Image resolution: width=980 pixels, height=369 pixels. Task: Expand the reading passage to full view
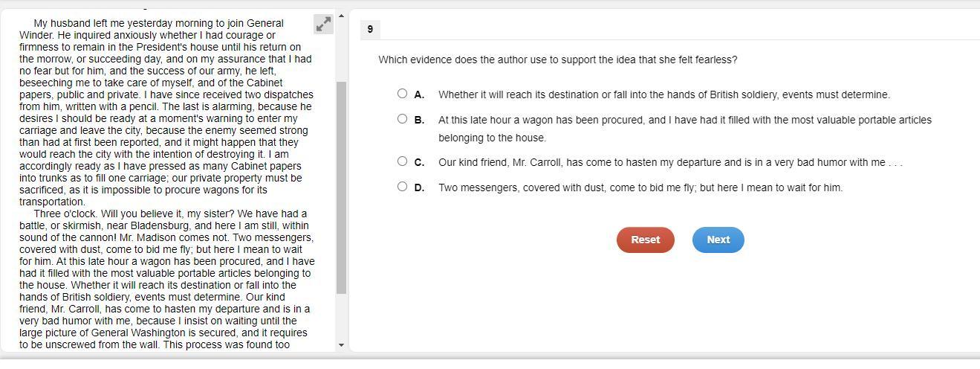[x=323, y=25]
